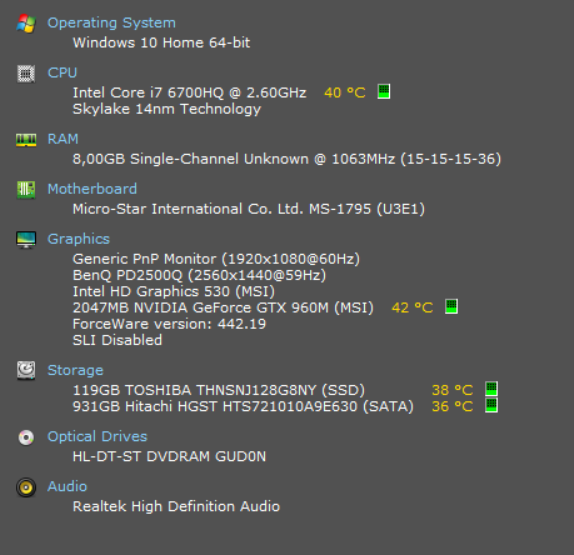Click the green RAM stick icon
The width and height of the screenshot is (574, 555).
(26, 140)
